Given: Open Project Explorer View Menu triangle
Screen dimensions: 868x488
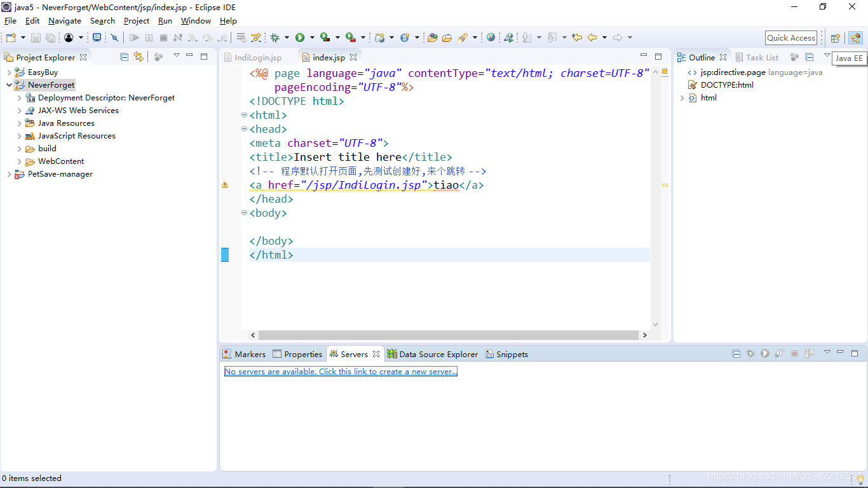Looking at the screenshot, I should [x=177, y=56].
